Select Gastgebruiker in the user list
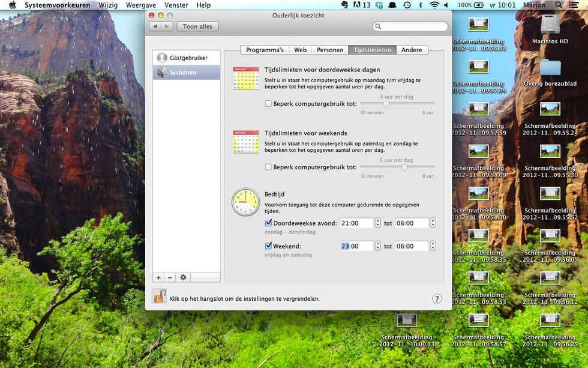588x368 pixels. [188, 58]
